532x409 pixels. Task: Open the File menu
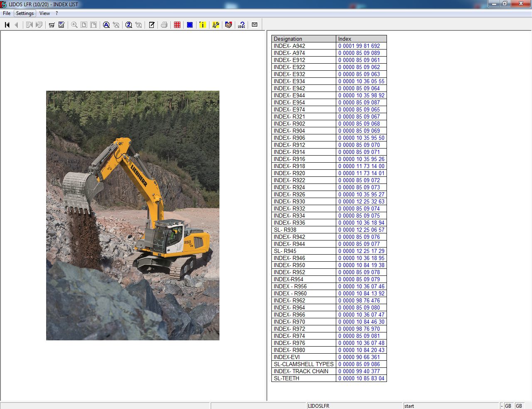6,13
